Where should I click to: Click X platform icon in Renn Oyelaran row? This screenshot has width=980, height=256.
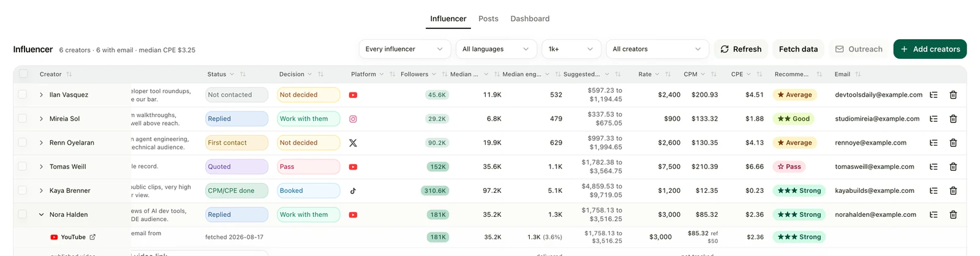[x=353, y=143]
